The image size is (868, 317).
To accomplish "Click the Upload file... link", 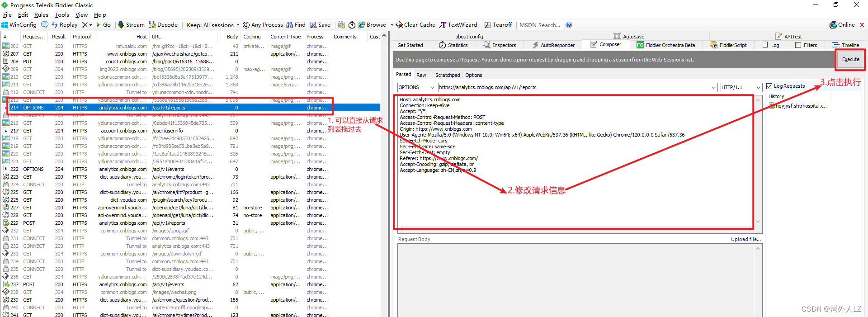I will click(745, 239).
